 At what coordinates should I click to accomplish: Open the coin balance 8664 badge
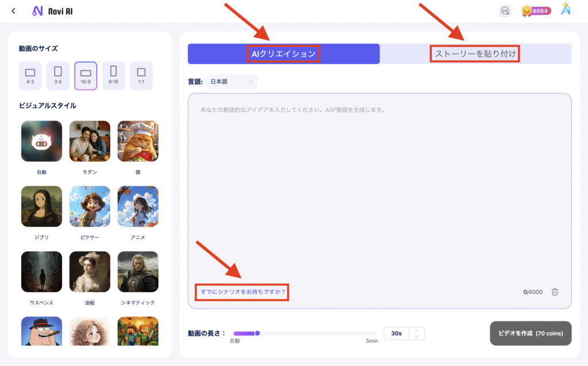click(535, 11)
